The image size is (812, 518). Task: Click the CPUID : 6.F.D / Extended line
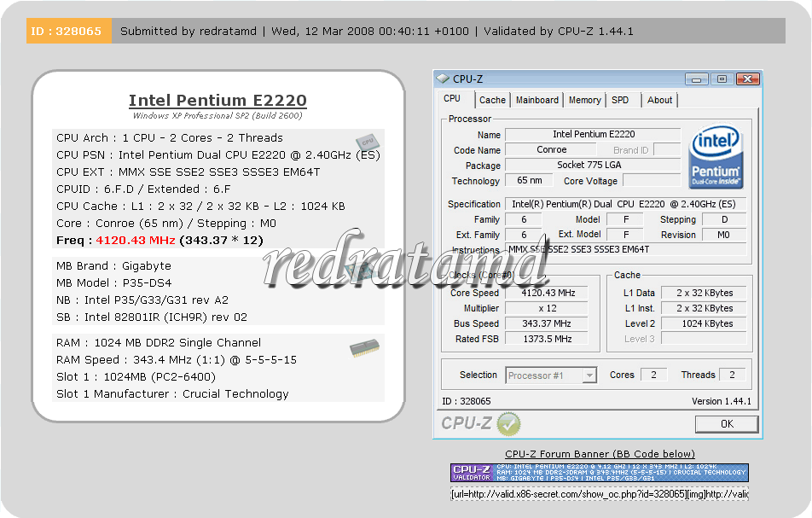pos(143,189)
